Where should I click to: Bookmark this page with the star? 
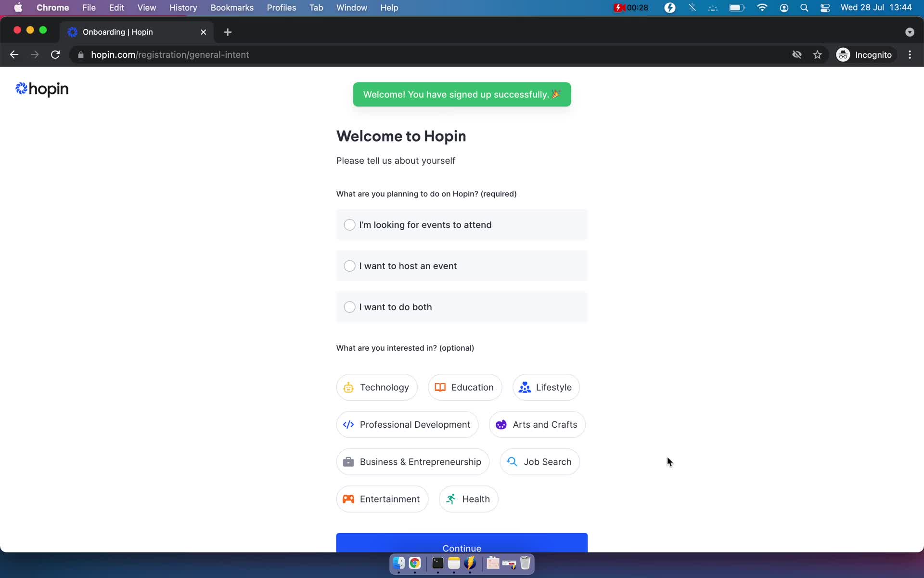point(817,55)
